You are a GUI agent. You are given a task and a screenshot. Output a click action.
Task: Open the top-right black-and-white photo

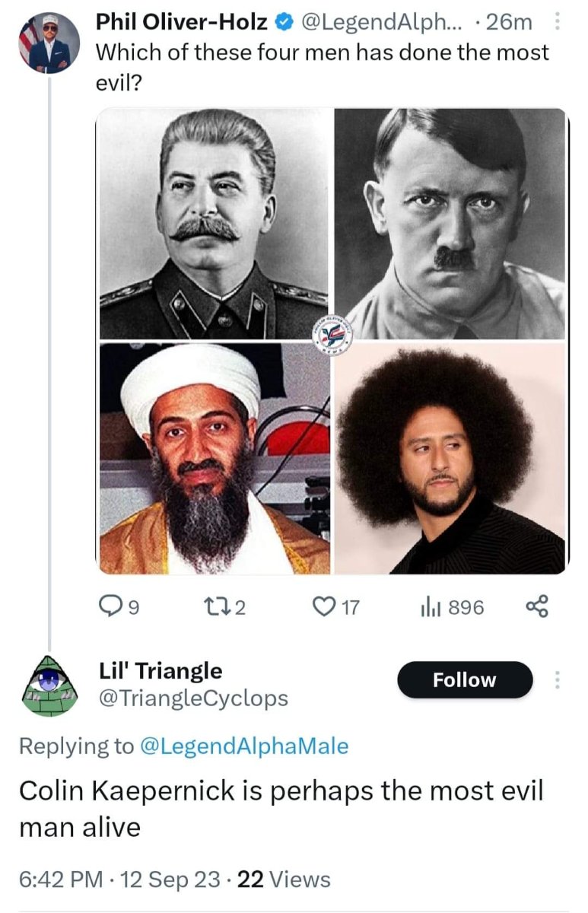[450, 224]
